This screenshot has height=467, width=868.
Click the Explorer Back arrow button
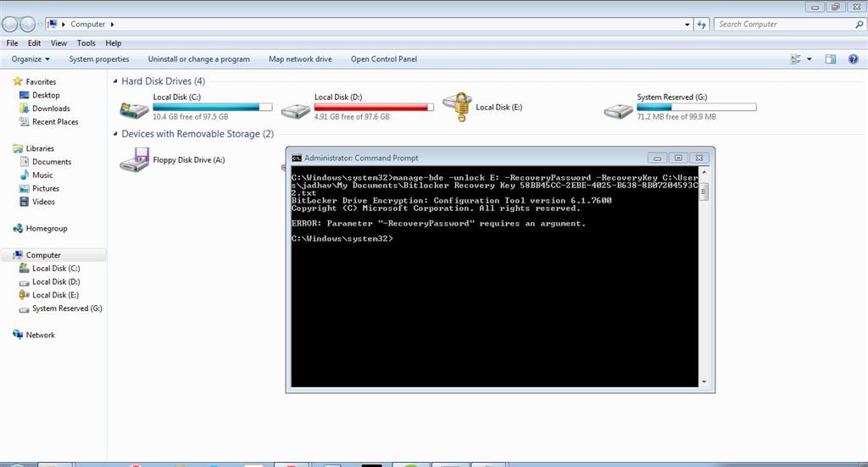point(10,25)
